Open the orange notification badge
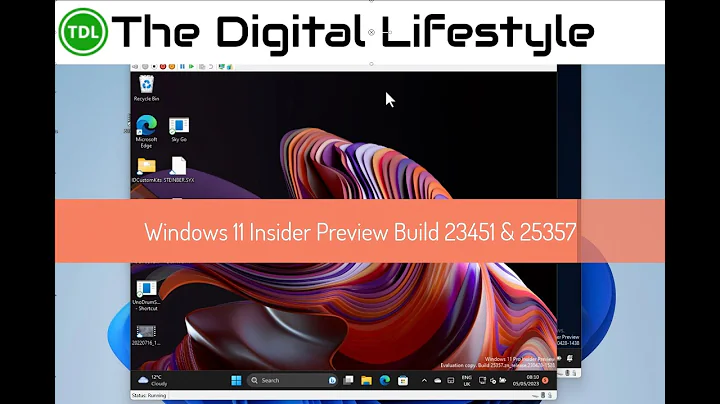 tap(545, 380)
